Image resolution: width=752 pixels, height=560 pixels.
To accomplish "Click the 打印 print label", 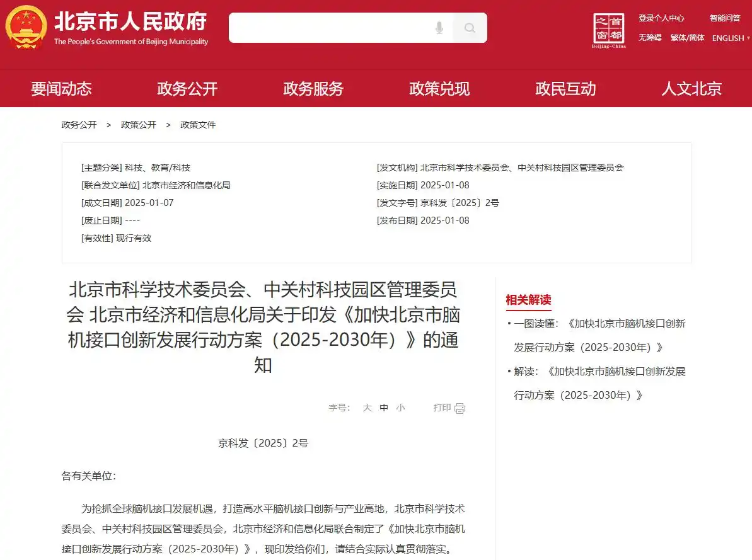I will (442, 408).
